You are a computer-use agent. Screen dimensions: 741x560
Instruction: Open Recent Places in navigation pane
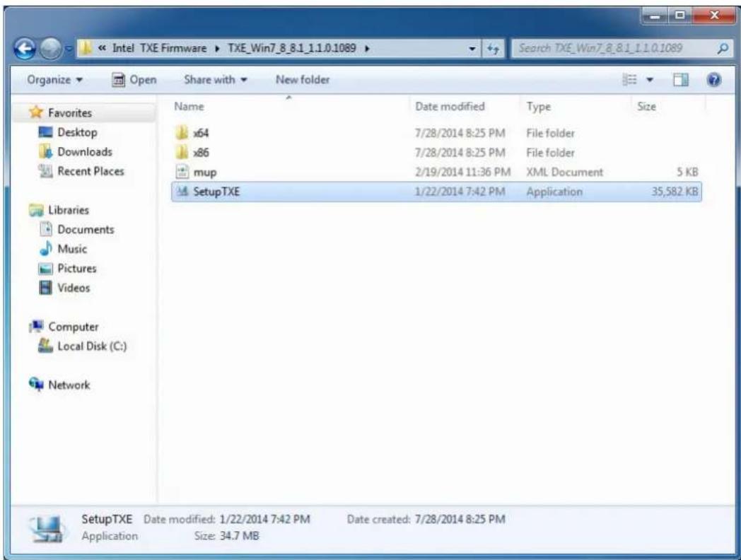[91, 171]
